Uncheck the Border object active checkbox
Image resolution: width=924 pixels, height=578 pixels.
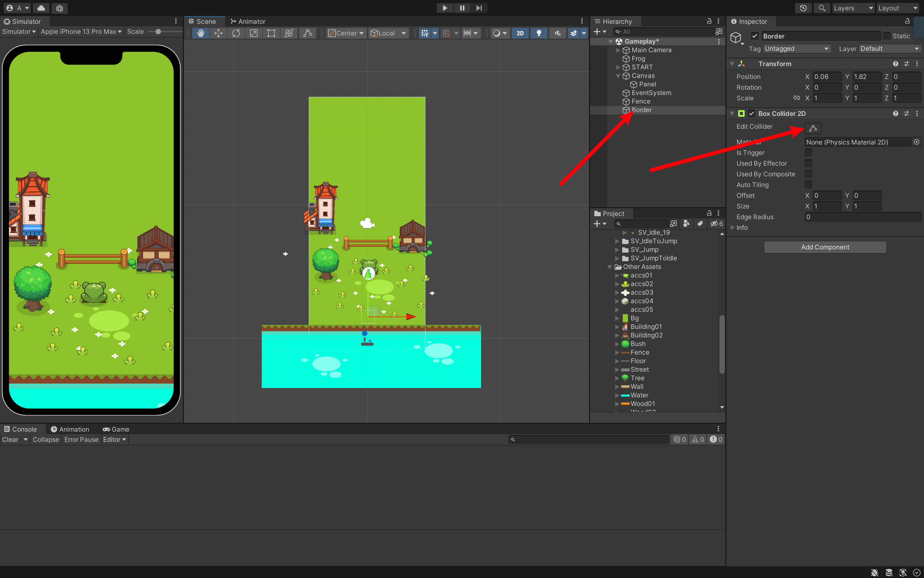tap(754, 36)
